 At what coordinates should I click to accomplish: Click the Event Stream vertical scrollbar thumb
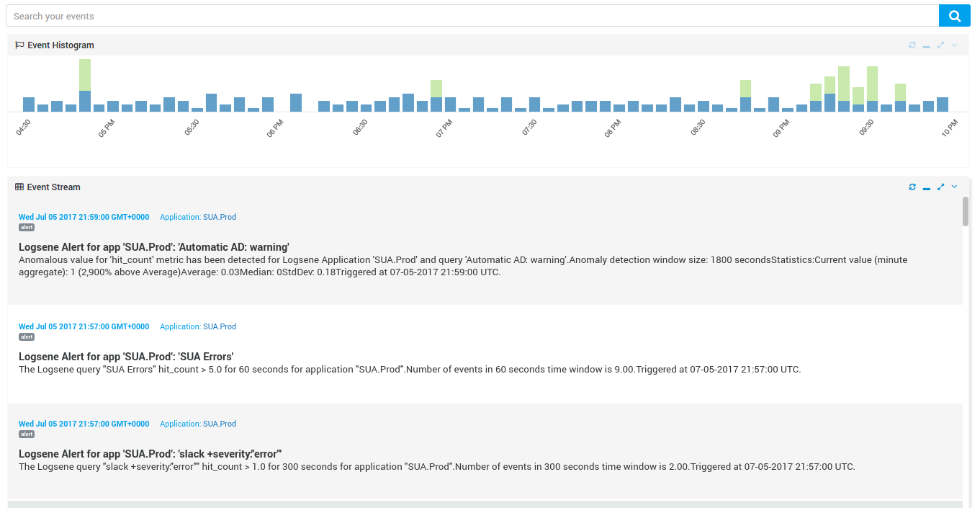[966, 211]
